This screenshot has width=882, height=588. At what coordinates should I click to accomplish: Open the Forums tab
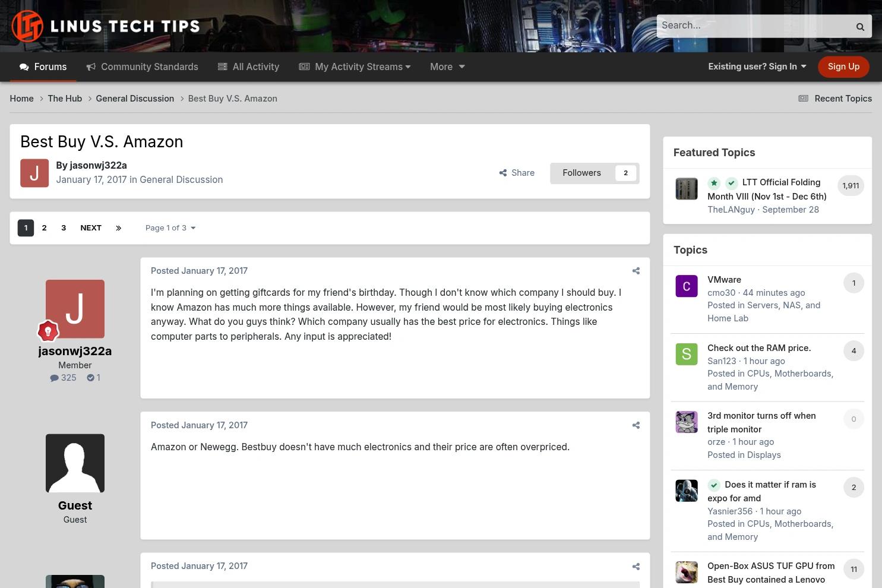[x=43, y=67]
